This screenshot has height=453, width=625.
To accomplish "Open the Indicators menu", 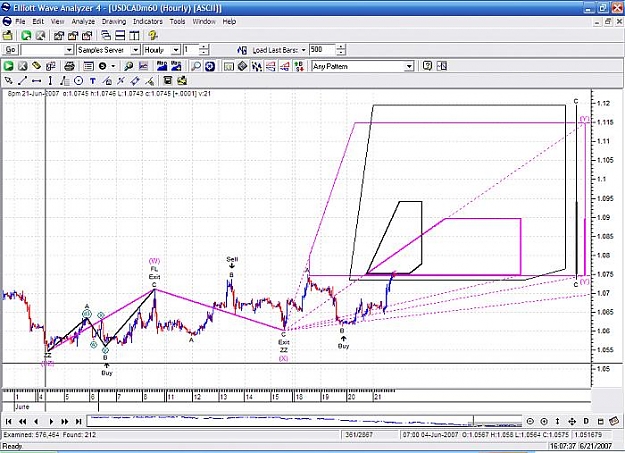I will click(x=147, y=22).
